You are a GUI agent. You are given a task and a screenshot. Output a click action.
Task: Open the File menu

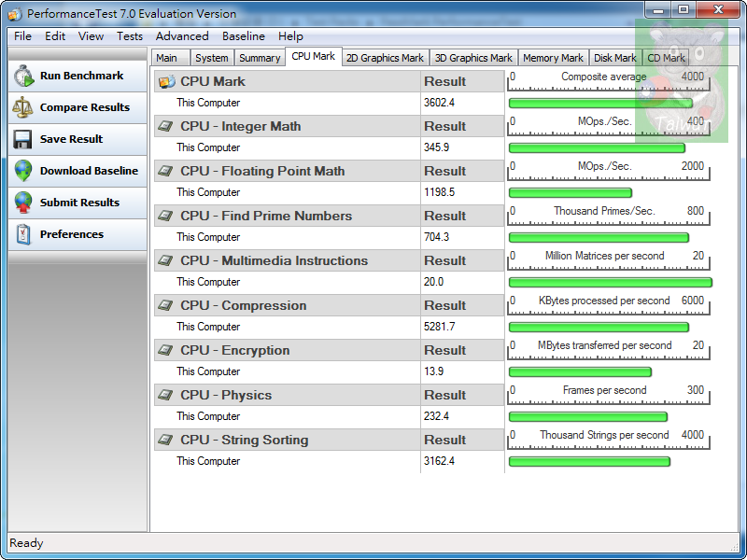[22, 36]
